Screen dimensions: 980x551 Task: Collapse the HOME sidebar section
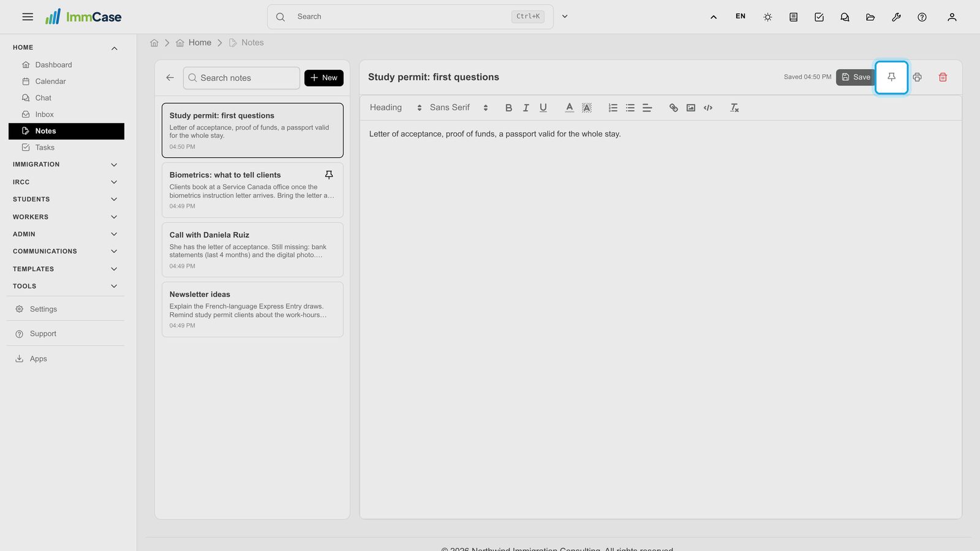pyautogui.click(x=66, y=48)
